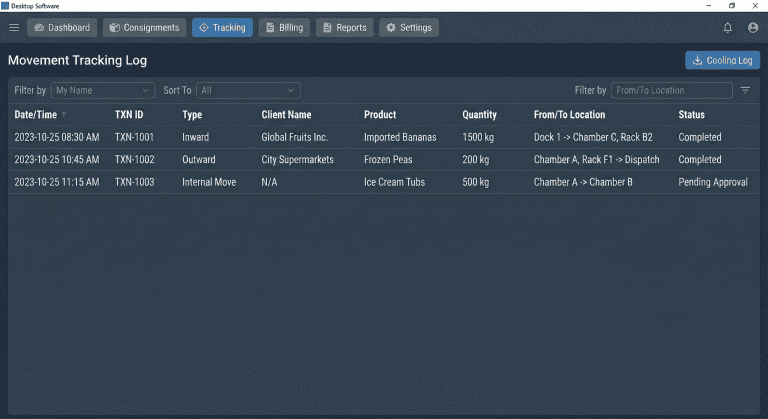
Task: Open the Consignments tab
Action: point(145,28)
